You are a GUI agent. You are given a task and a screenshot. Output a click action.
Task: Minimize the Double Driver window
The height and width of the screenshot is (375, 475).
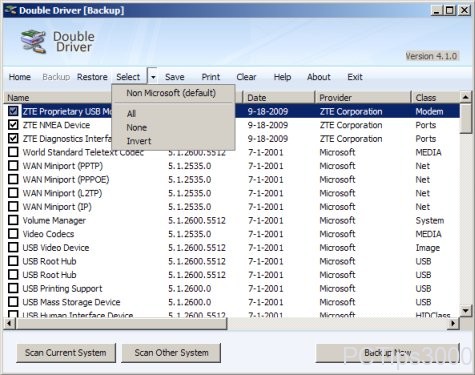pos(436,10)
